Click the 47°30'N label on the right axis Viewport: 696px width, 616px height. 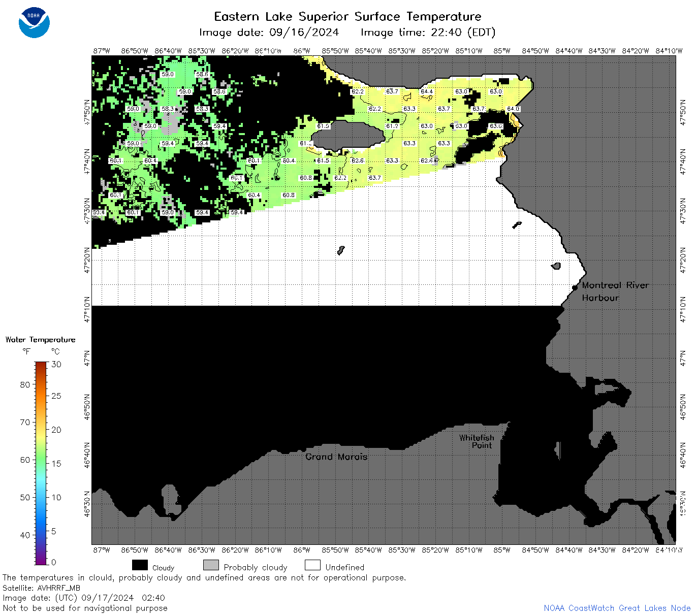point(683,211)
